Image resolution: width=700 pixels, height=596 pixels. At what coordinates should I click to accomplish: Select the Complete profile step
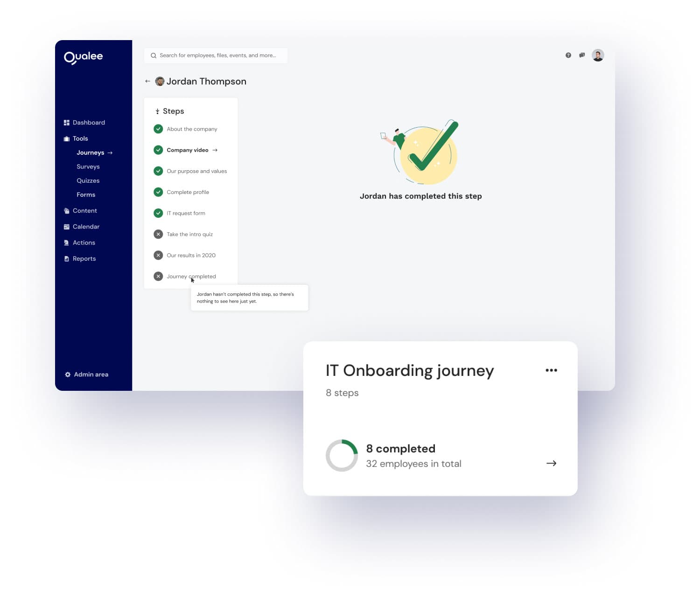188,192
